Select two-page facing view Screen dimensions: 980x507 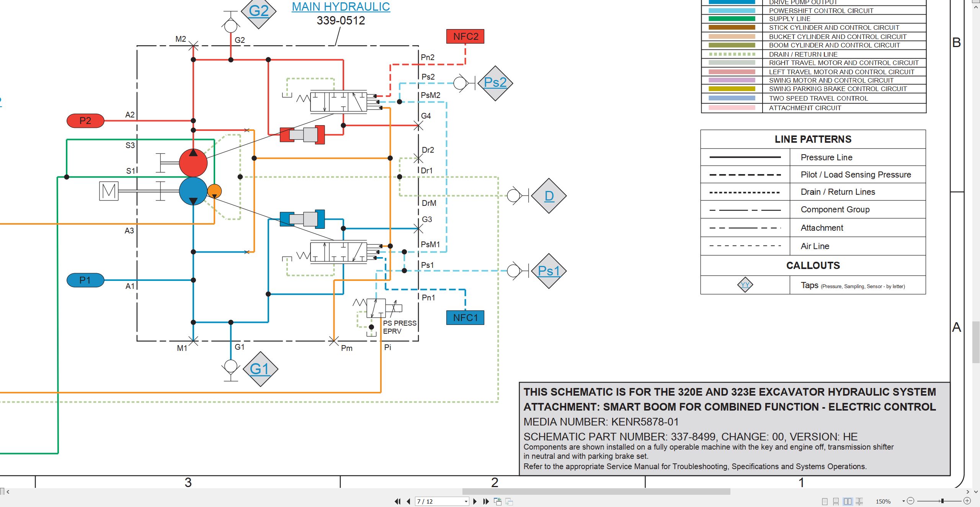(x=848, y=501)
